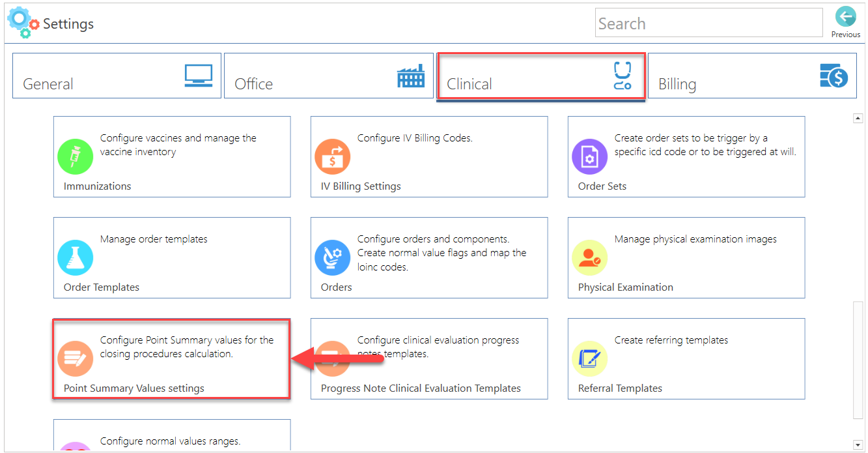Click 'Create order sets to be trigger' description
The image size is (868, 453).
pos(706,145)
